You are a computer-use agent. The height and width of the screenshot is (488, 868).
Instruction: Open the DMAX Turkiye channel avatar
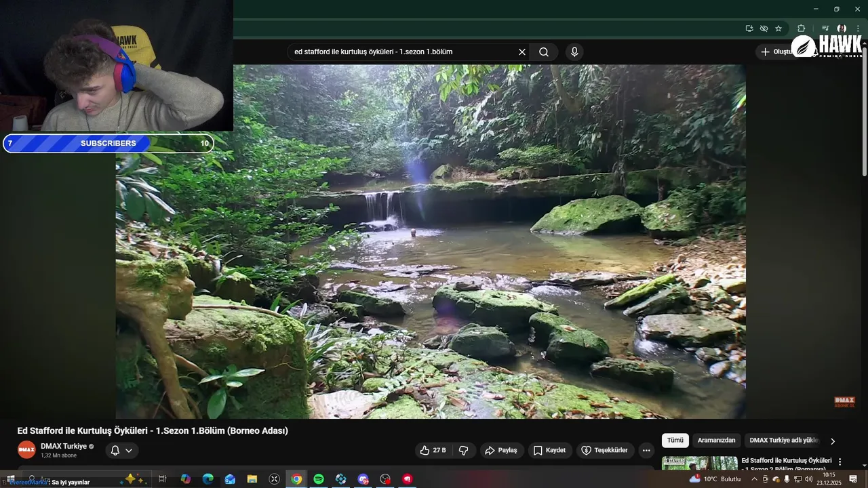point(26,450)
